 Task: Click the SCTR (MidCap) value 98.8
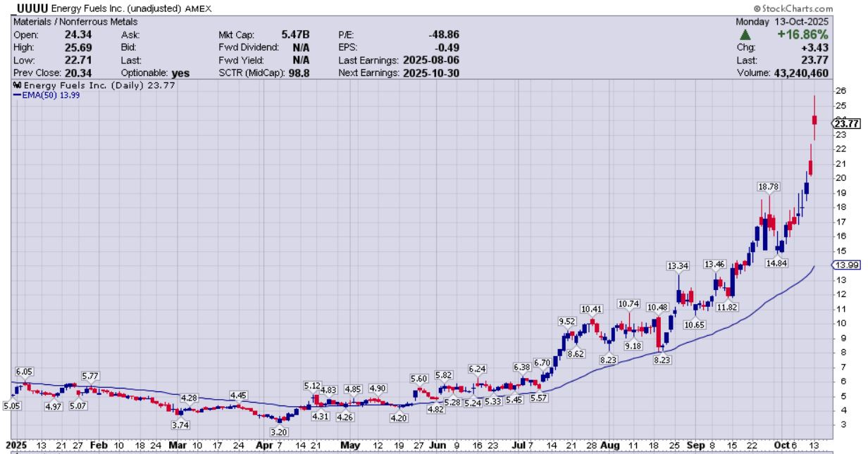[301, 72]
